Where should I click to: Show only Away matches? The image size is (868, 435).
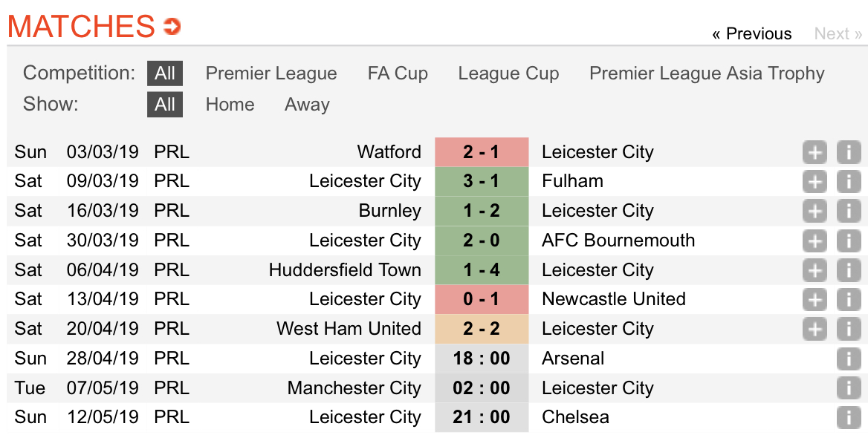click(307, 105)
